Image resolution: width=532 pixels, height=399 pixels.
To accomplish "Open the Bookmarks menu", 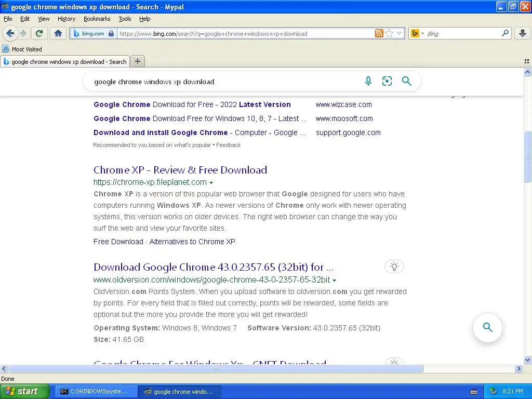I will (x=97, y=19).
